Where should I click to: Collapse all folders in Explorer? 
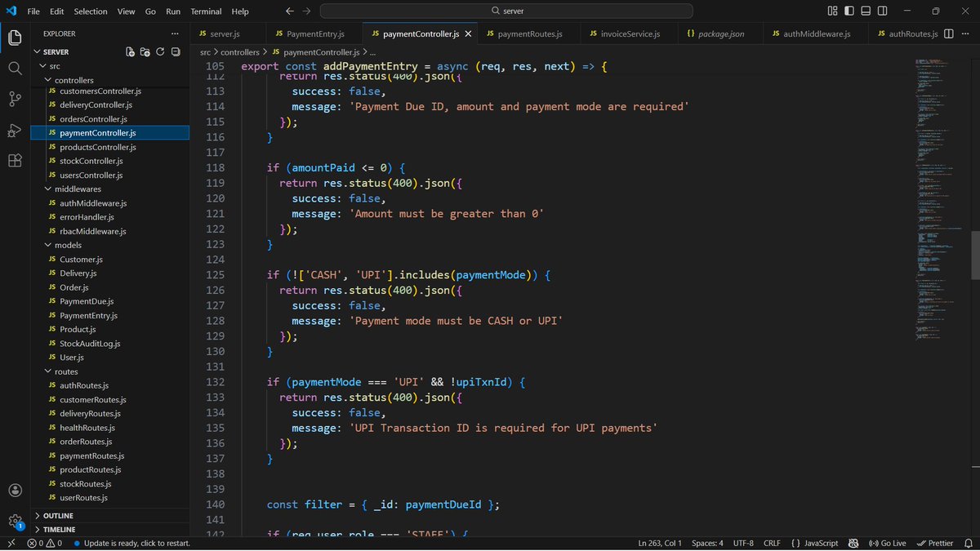click(x=175, y=51)
